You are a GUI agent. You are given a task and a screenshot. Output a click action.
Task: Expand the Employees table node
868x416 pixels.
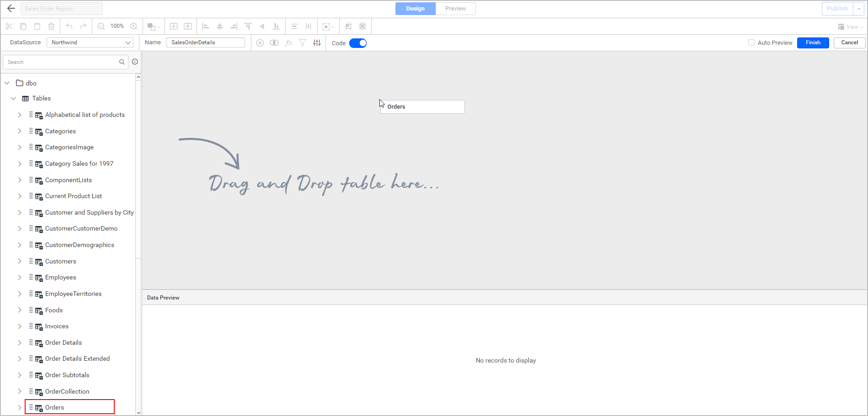(x=20, y=277)
